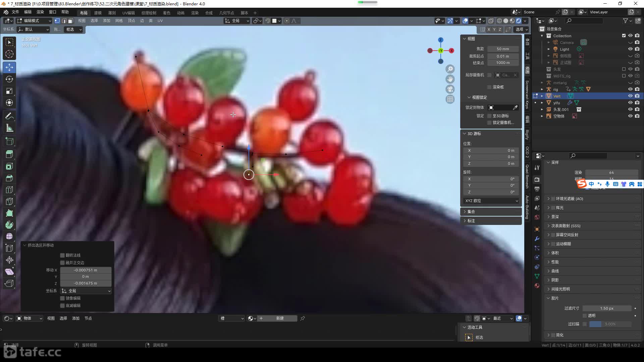Click the Move X value field
This screenshot has height=362, width=644.
tap(86, 270)
